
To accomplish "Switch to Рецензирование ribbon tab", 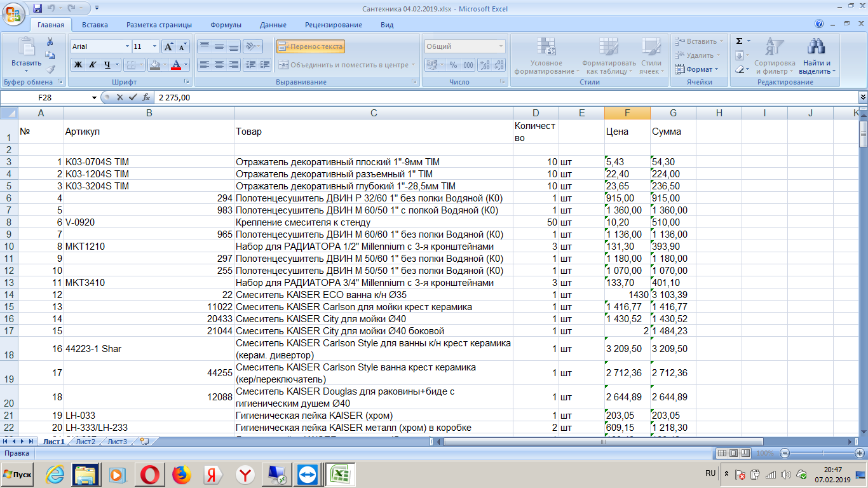I will pyautogui.click(x=333, y=25).
